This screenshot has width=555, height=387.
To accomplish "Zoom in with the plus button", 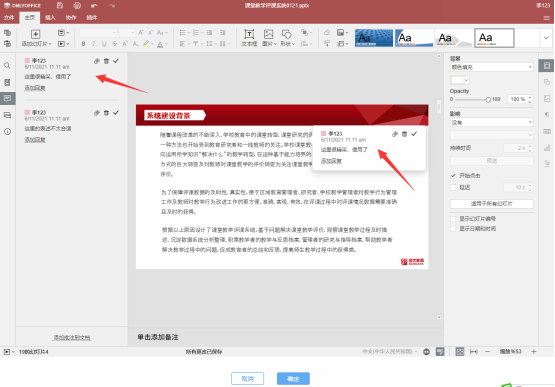I will 534,352.
